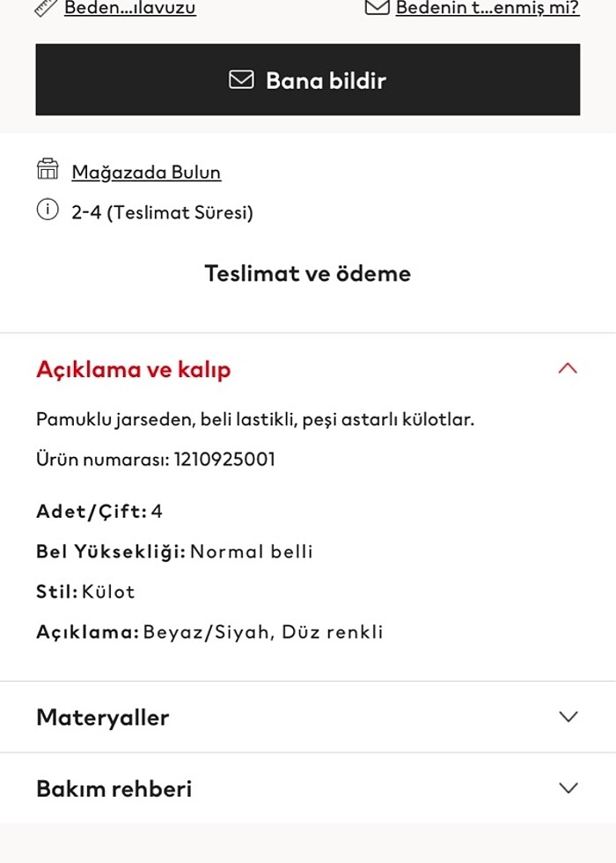Select the store icon beside Mağazada Bulun
Screen dimensions: 616x863
point(46,172)
